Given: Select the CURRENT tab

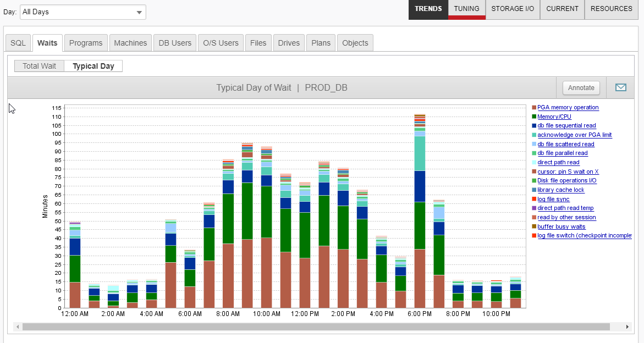Looking at the screenshot, I should tap(562, 9).
